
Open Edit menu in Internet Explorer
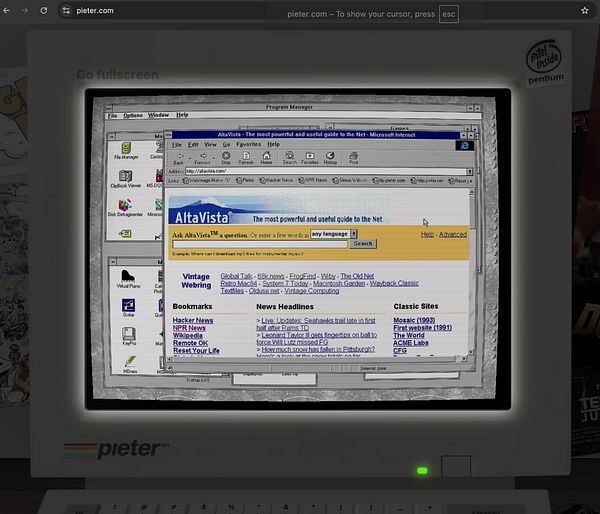coord(193,145)
